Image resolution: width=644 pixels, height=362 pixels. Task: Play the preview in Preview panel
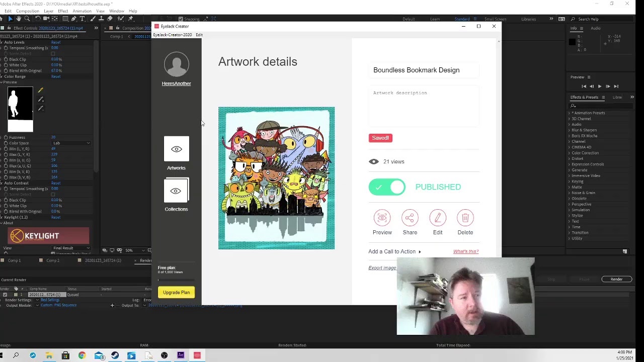click(x=599, y=86)
